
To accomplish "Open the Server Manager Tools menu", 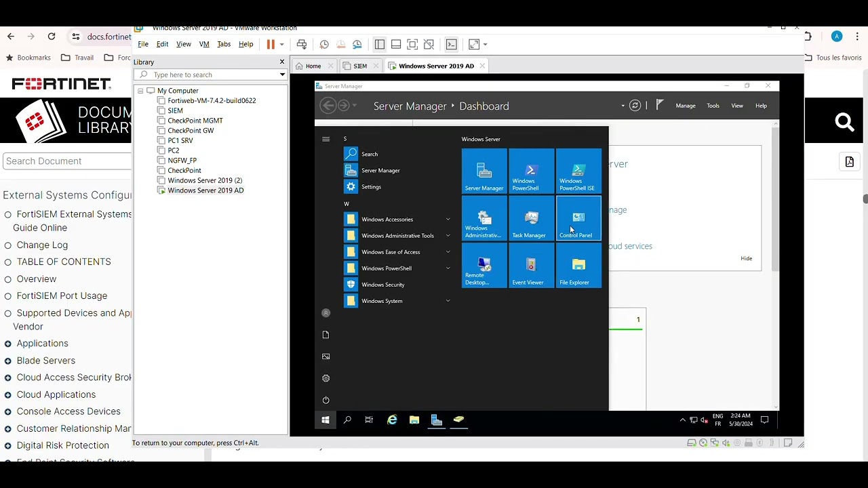I will tap(713, 106).
